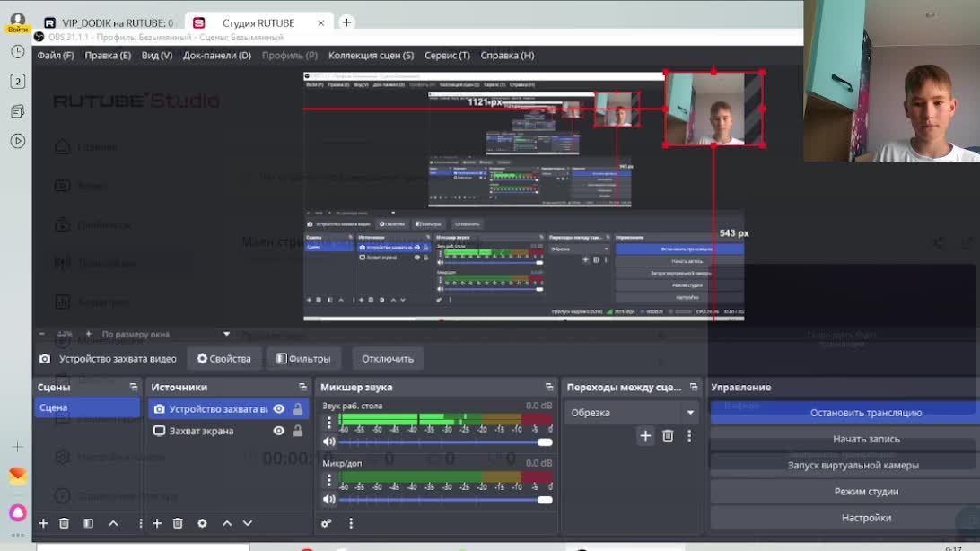Delete selected scene with trash icon
Viewport: 980px width, 551px height.
(64, 523)
